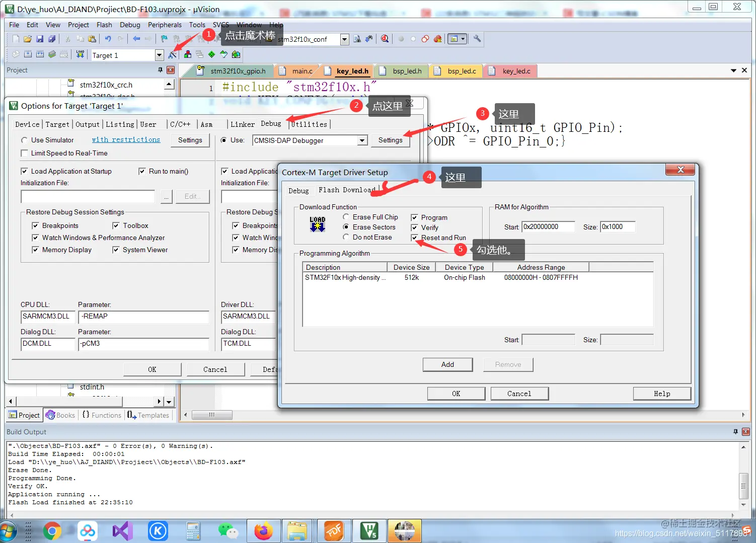This screenshot has height=543, width=756.
Task: Open the stm32f10x_conf search dropdown
Action: (x=344, y=39)
